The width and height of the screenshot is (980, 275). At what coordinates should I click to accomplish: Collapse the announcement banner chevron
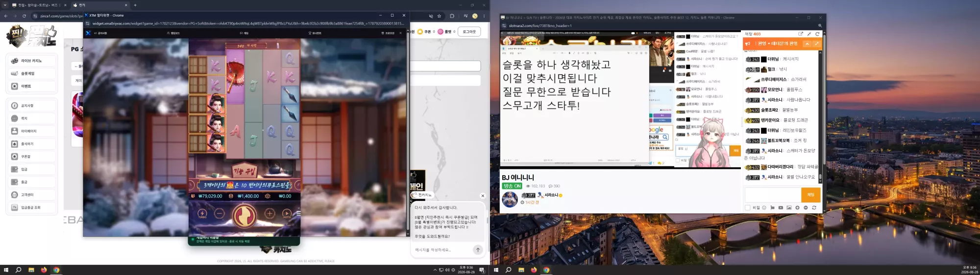coord(807,44)
